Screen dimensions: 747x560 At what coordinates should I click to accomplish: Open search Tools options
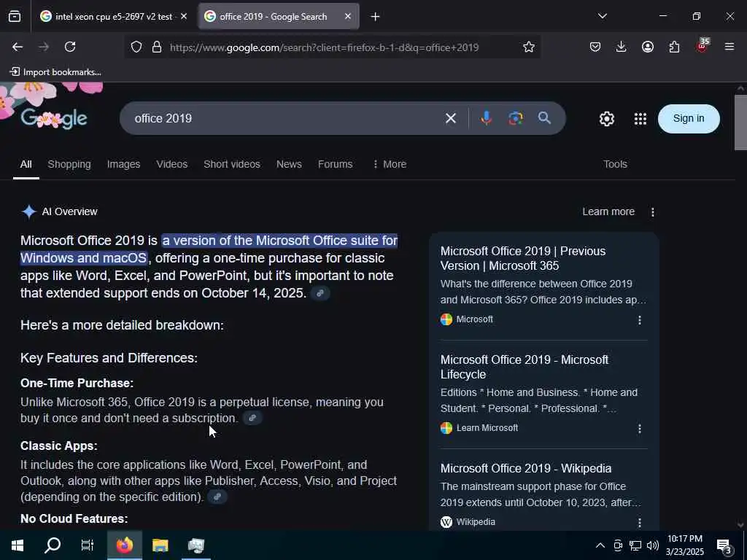(x=615, y=164)
